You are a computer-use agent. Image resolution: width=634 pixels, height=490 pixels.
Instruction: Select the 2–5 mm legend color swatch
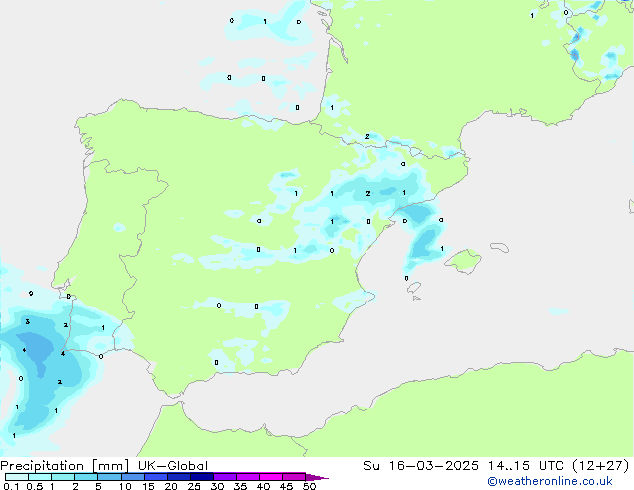[86, 477]
